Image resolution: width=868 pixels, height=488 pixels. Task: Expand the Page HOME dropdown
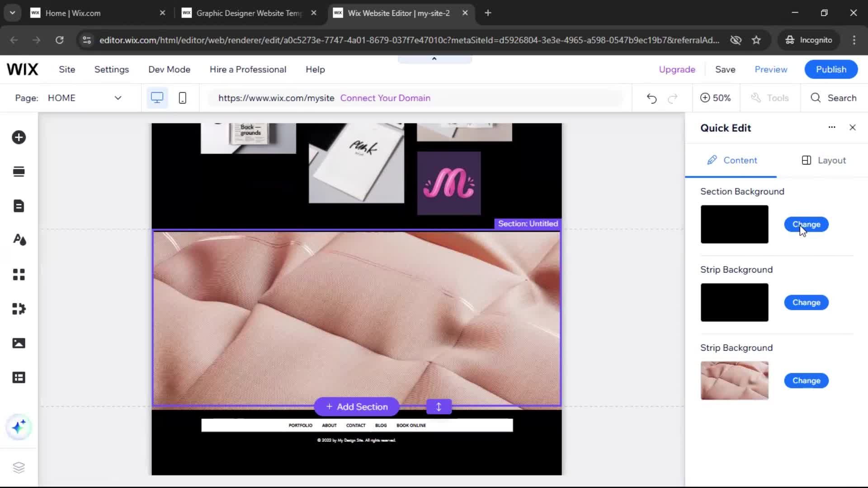(118, 98)
